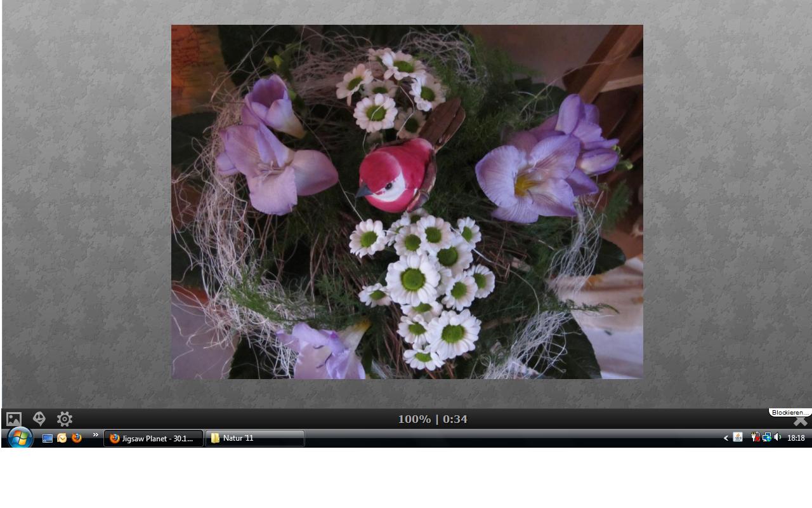Launch the mail client from quick launch

tap(62, 438)
